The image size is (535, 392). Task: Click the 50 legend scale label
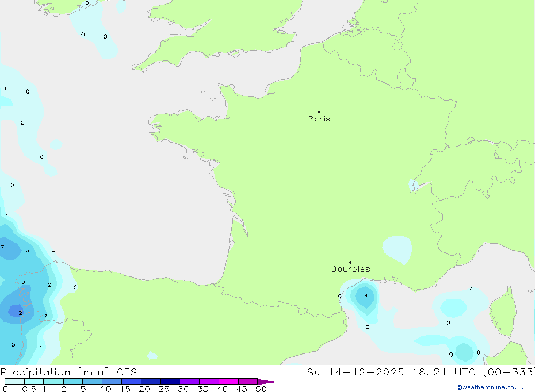(262, 389)
